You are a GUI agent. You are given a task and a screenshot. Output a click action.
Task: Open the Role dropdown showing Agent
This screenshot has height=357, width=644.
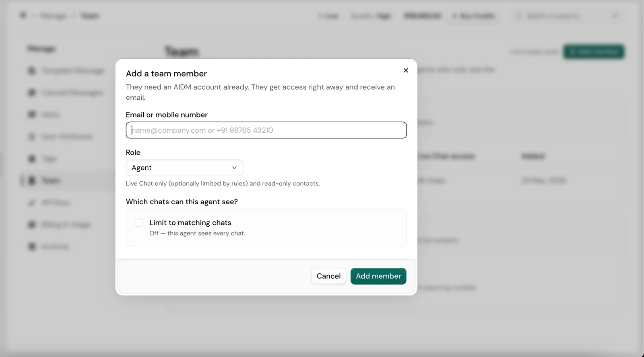click(x=184, y=168)
